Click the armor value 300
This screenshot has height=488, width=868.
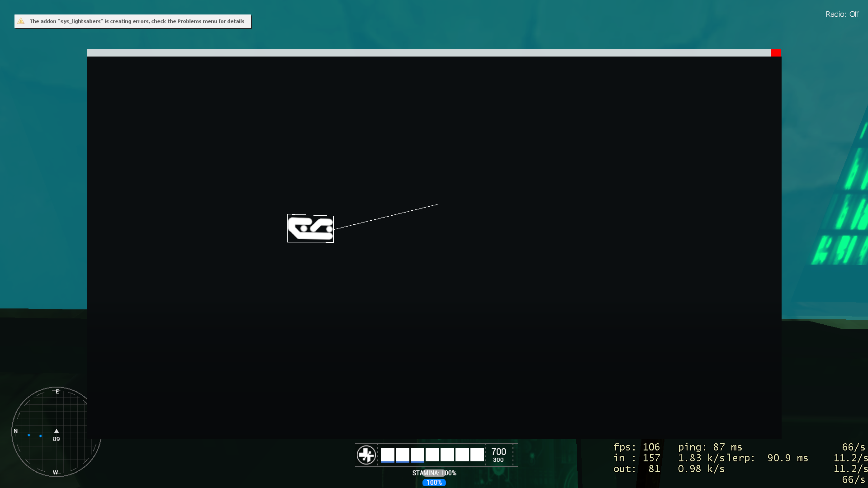tap(498, 460)
